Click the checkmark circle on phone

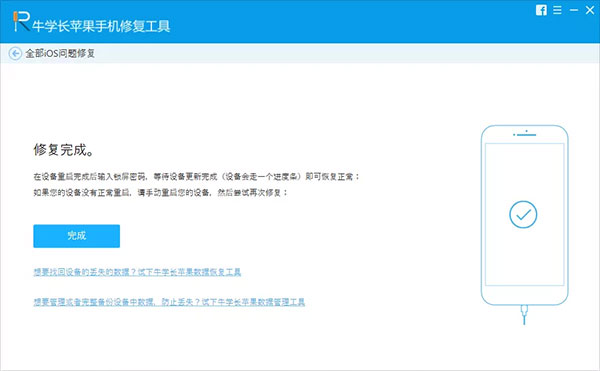(x=523, y=215)
